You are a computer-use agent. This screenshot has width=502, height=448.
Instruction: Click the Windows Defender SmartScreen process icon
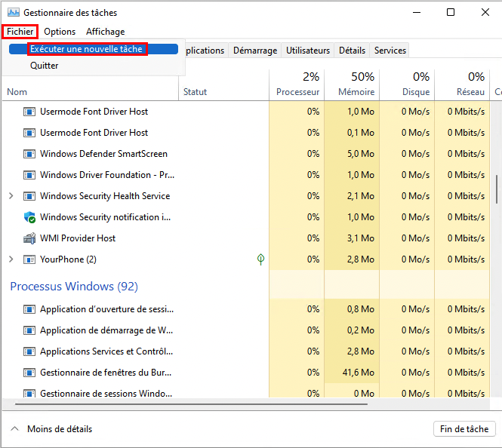pos(29,154)
